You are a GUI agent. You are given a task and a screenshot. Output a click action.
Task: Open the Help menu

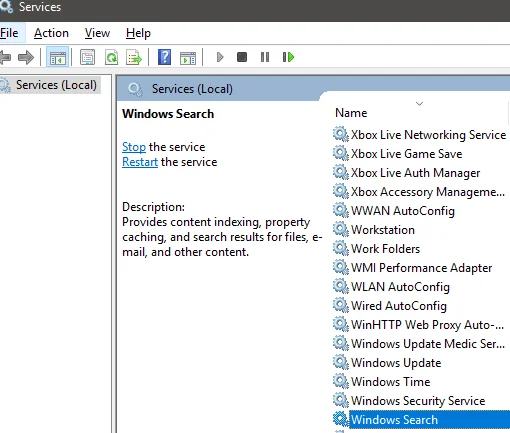138,33
